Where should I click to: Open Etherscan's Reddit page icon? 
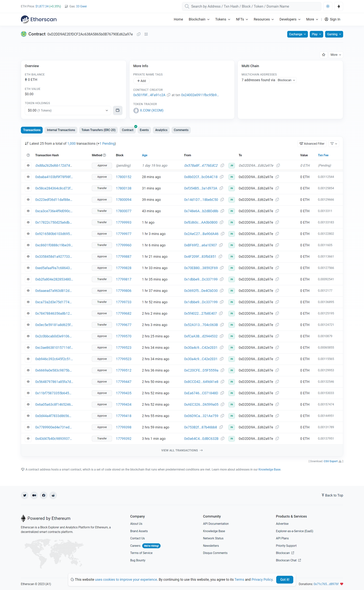pos(53,495)
